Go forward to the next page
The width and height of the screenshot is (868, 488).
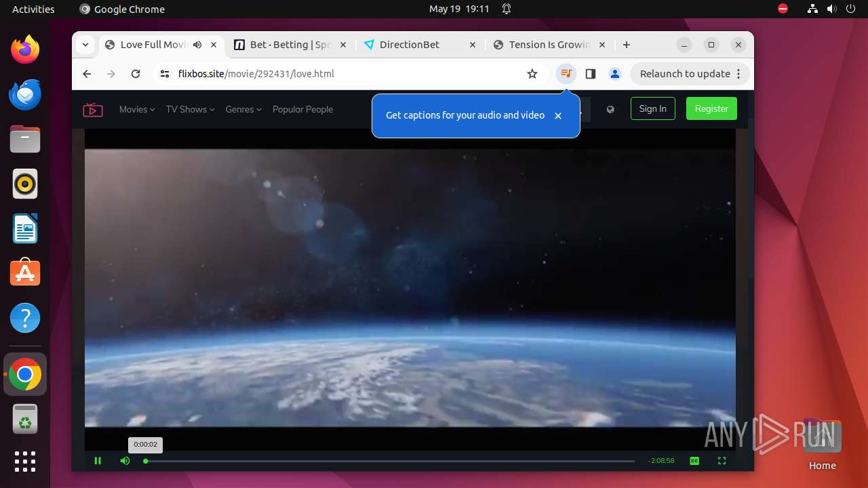pos(111,74)
